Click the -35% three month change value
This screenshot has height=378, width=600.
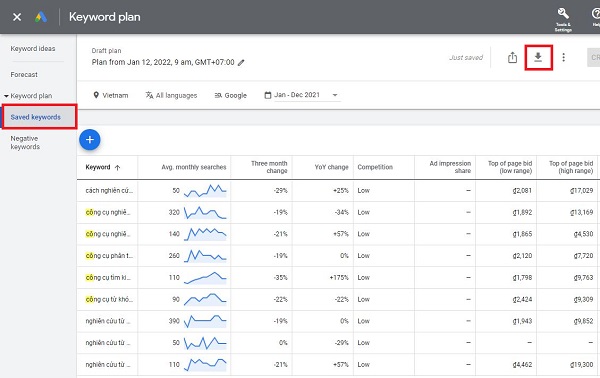pos(280,277)
